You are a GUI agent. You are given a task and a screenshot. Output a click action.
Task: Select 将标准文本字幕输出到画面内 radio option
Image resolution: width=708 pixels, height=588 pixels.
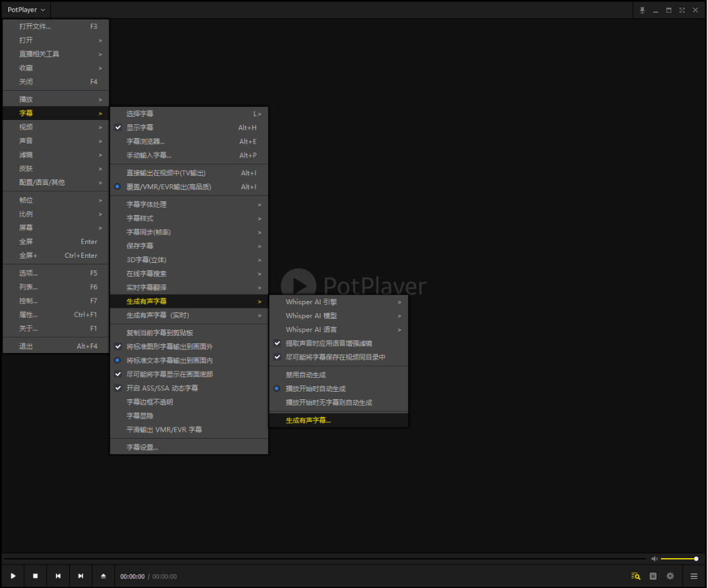point(189,361)
